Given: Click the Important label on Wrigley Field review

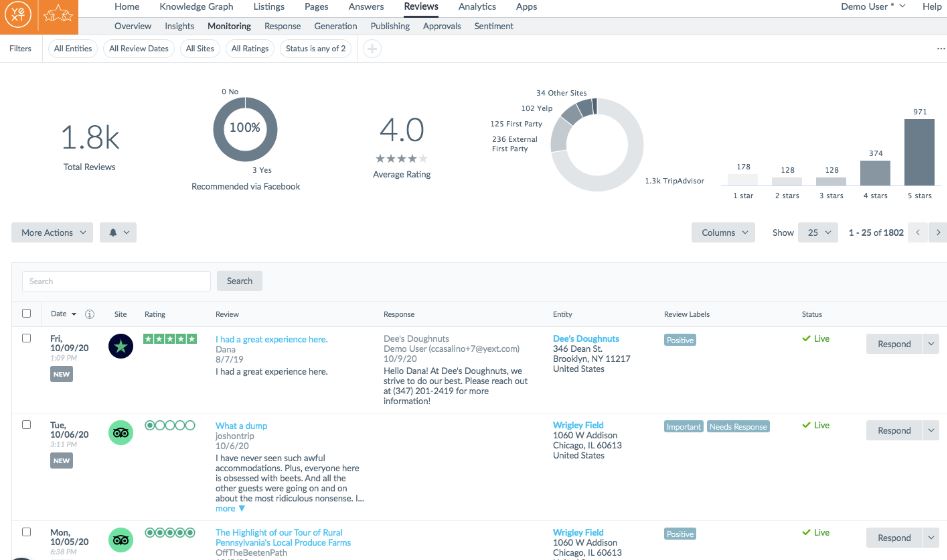Looking at the screenshot, I should click(x=684, y=427).
